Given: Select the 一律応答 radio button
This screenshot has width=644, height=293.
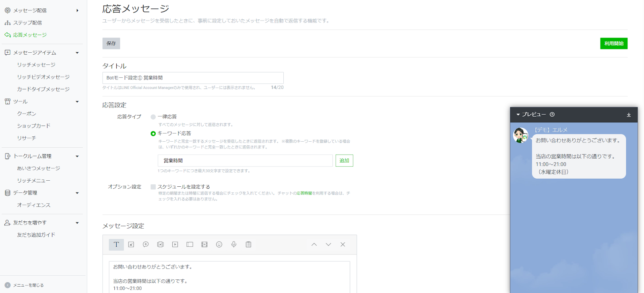Looking at the screenshot, I should tap(153, 117).
